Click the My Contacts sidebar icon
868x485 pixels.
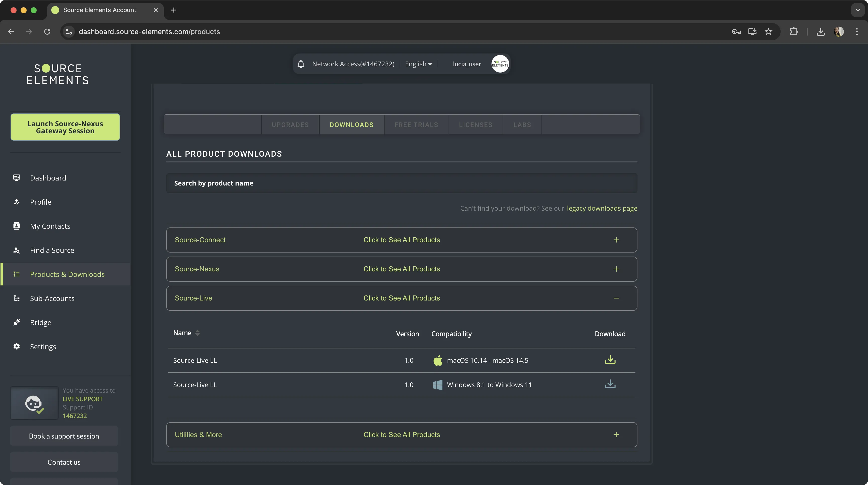tap(17, 226)
